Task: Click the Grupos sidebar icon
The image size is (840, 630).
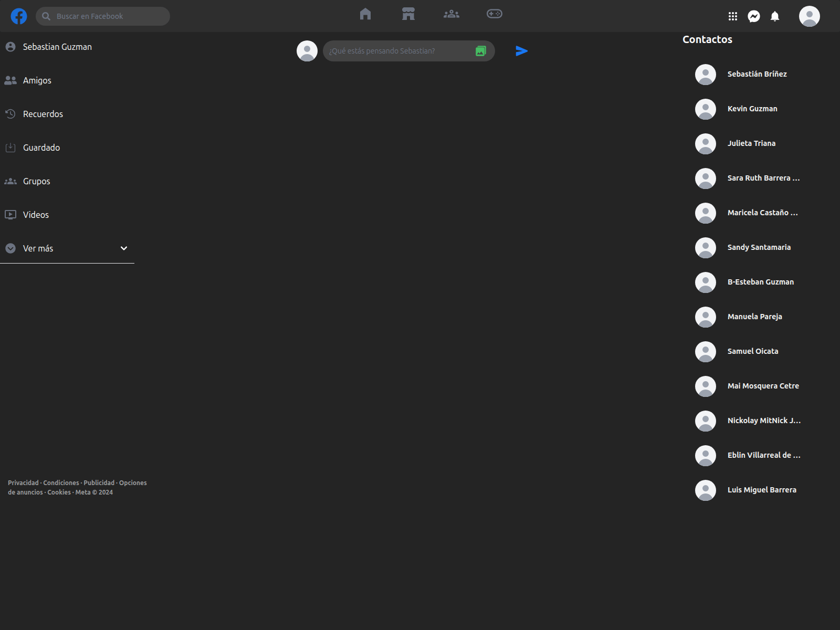Action: (10, 181)
